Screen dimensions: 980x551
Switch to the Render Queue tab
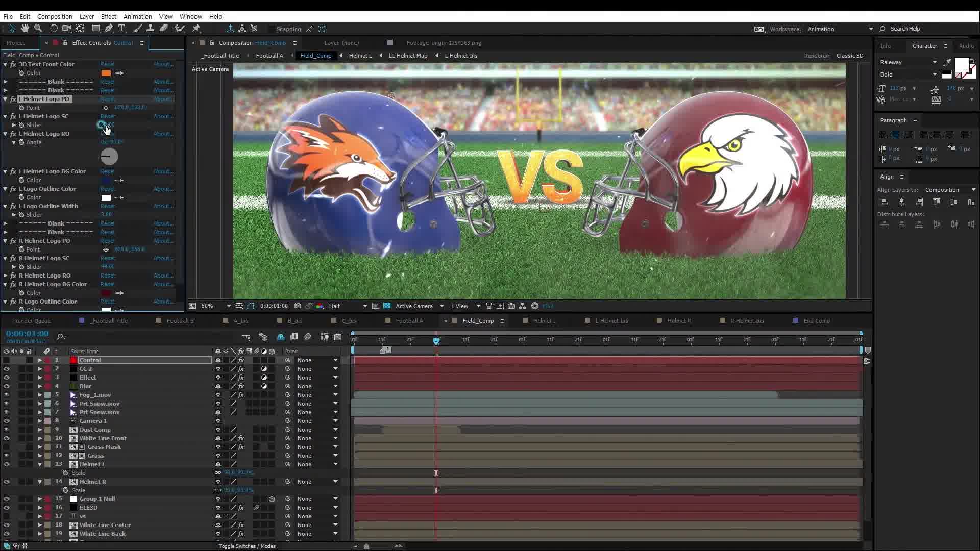(x=32, y=321)
